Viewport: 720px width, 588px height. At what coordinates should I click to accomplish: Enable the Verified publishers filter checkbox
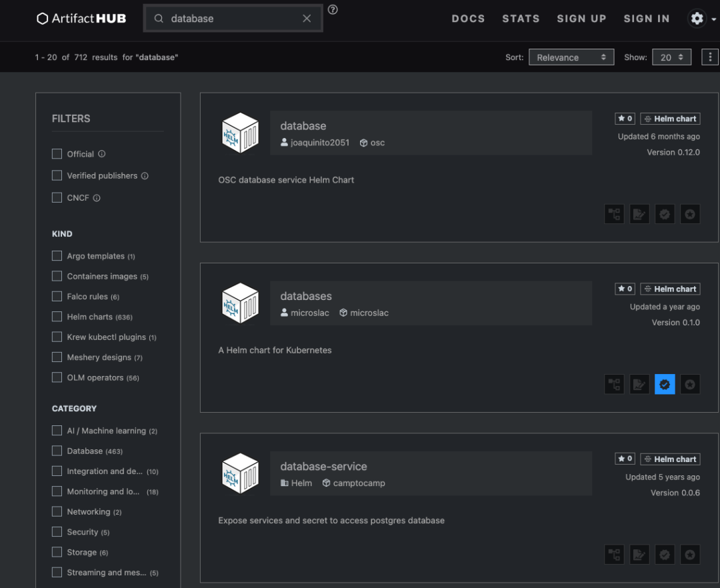[57, 175]
